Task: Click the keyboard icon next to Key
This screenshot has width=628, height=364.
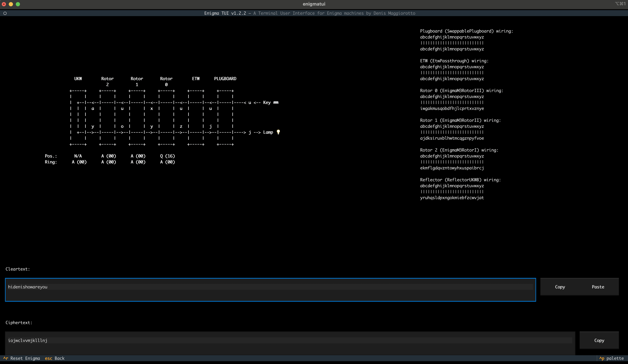Action: point(276,102)
